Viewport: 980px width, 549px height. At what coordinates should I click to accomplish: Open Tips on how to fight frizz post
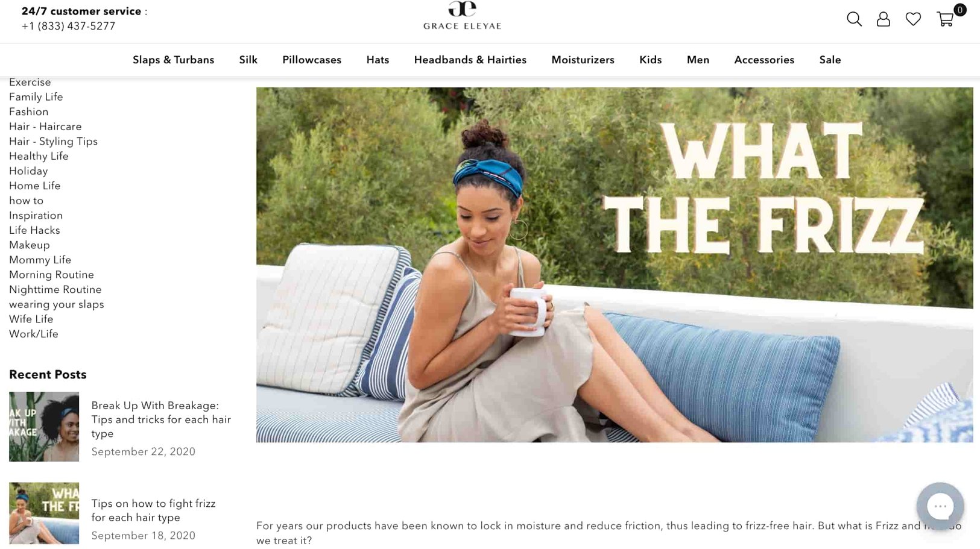[x=153, y=510]
